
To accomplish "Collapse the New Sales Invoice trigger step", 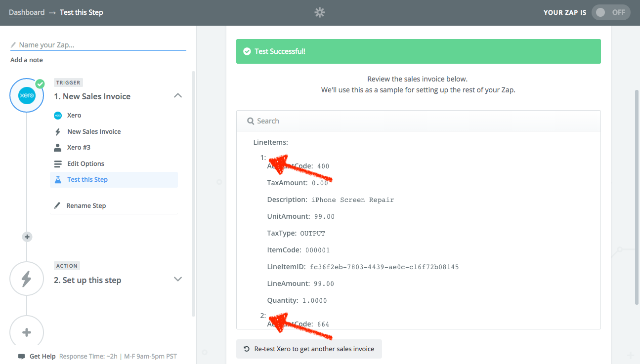I will click(178, 96).
